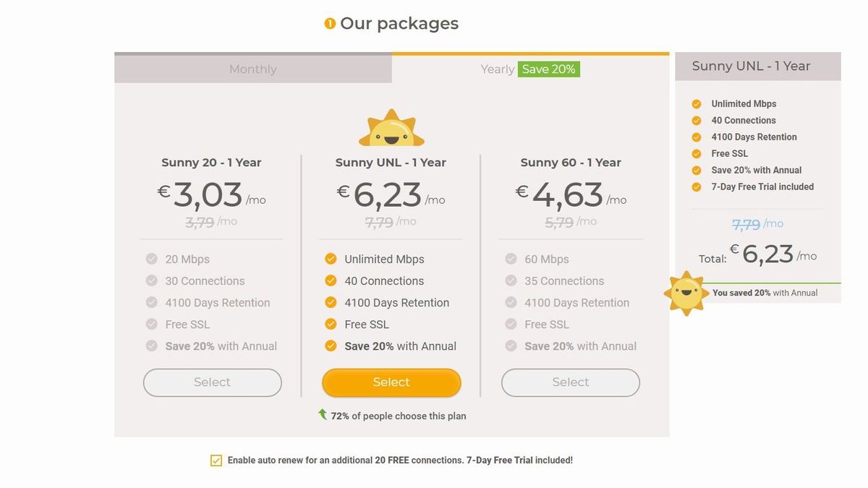The height and width of the screenshot is (488, 868).
Task: Switch to the Monthly tab
Action: 252,69
